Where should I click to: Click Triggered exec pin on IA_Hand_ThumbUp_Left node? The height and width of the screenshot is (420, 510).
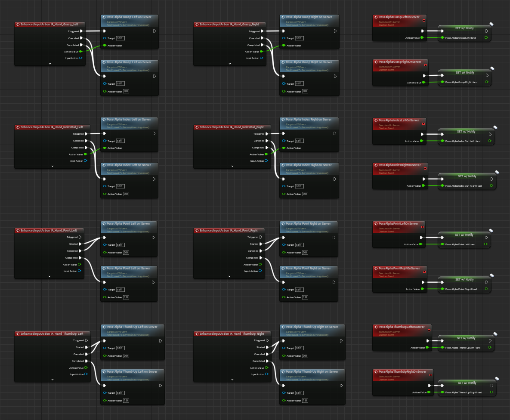pos(87,340)
